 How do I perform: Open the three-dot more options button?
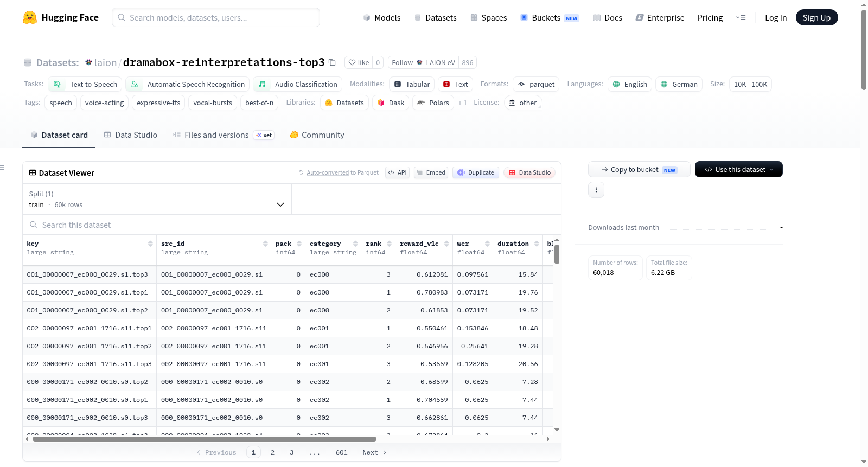click(596, 190)
